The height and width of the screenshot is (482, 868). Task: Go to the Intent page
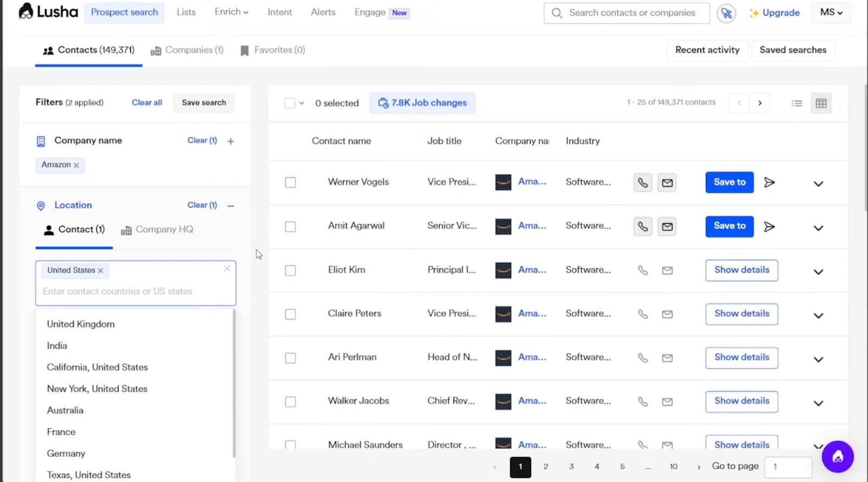(279, 12)
